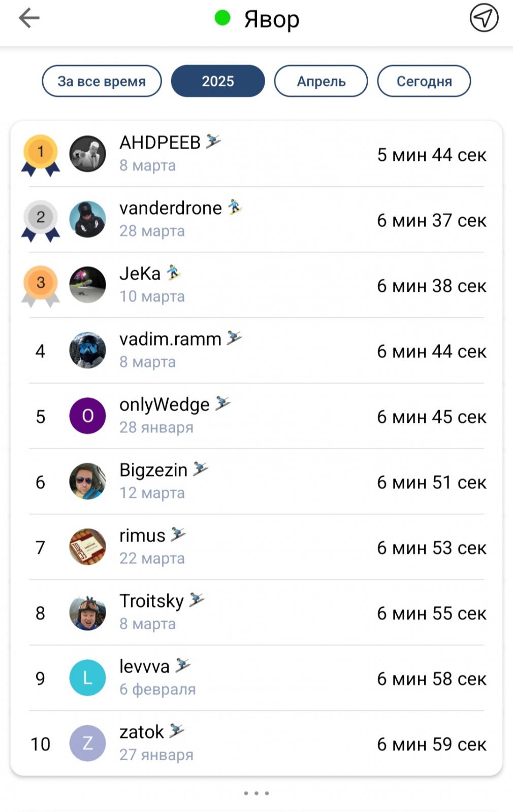The image size is (513, 812).
Task: Expand more results via three dots
Action: [256, 793]
